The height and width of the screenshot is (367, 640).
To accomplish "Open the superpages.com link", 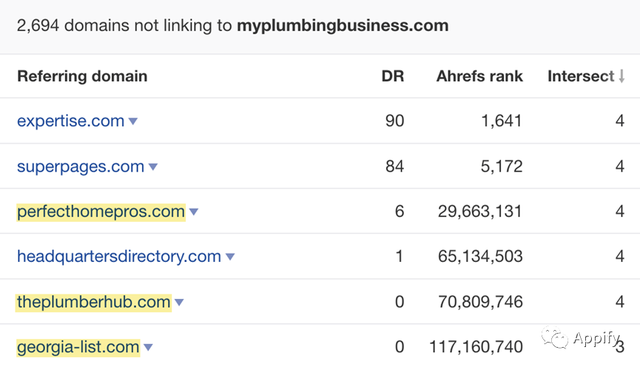I will click(x=80, y=167).
